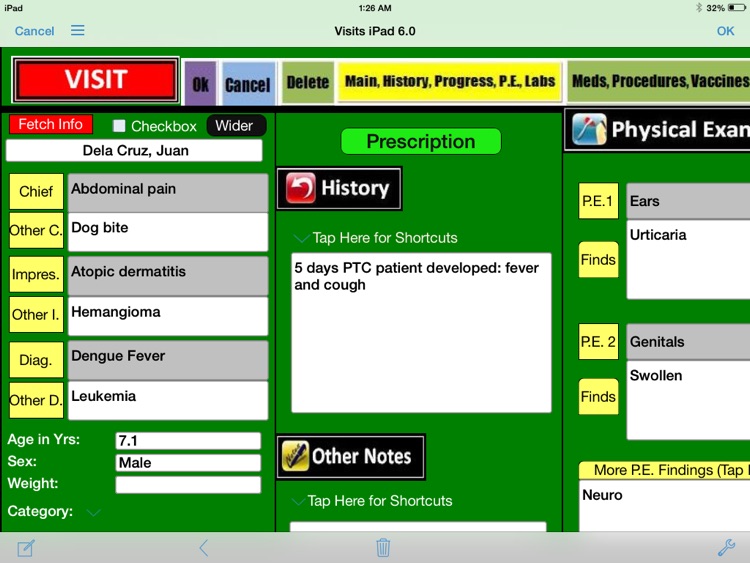This screenshot has width=750, height=563.
Task: Switch to Main, History, Progress, P.E., Labs tab
Action: (450, 81)
